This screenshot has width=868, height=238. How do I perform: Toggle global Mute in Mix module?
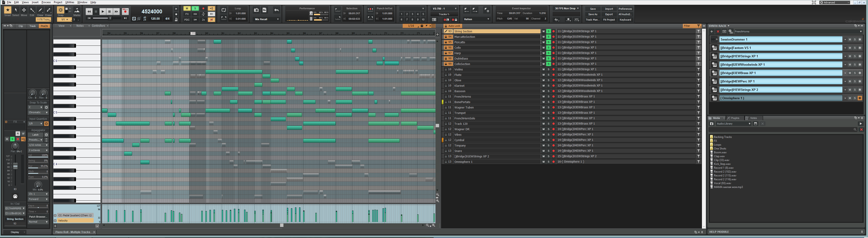(x=187, y=8)
